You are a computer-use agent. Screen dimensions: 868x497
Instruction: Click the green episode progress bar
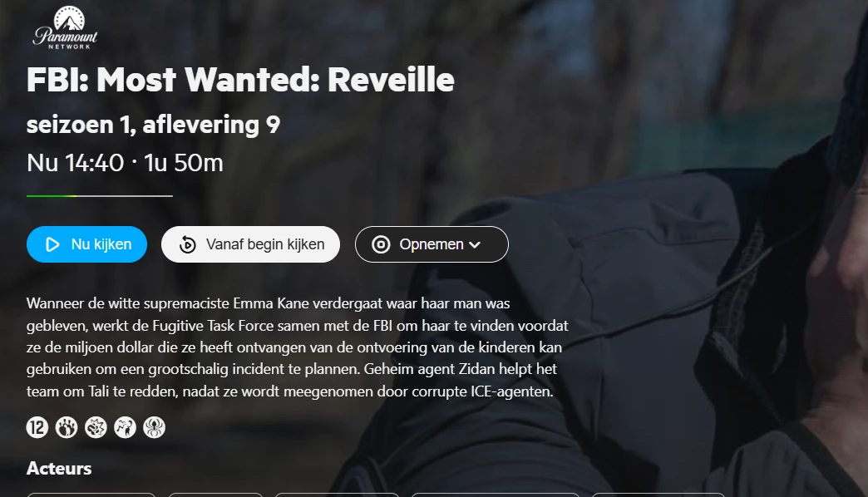click(100, 196)
